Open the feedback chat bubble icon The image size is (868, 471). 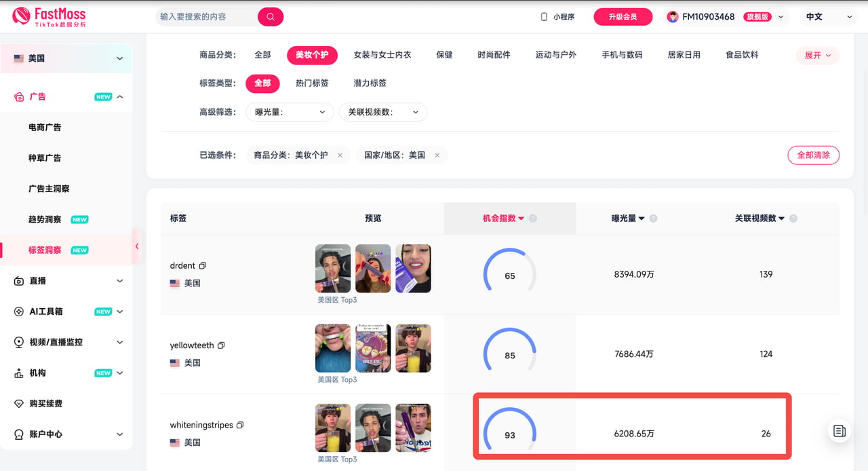839,430
